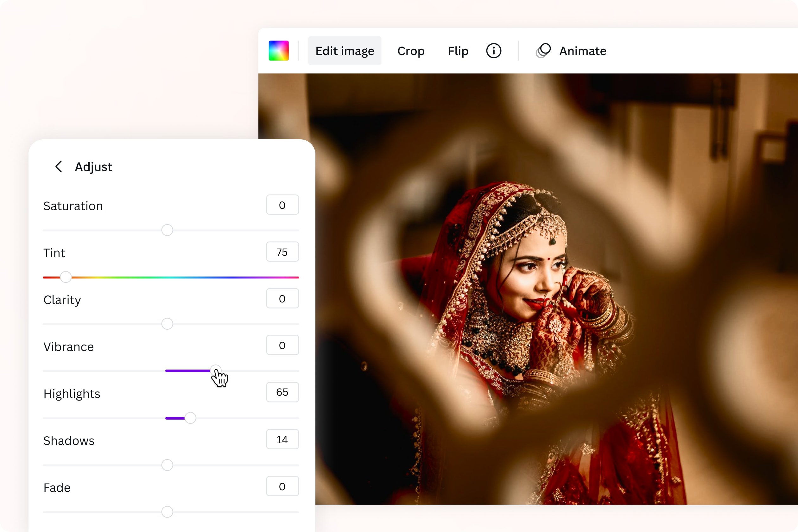Click the Clarity slider handle
The image size is (798, 532).
tap(167, 324)
